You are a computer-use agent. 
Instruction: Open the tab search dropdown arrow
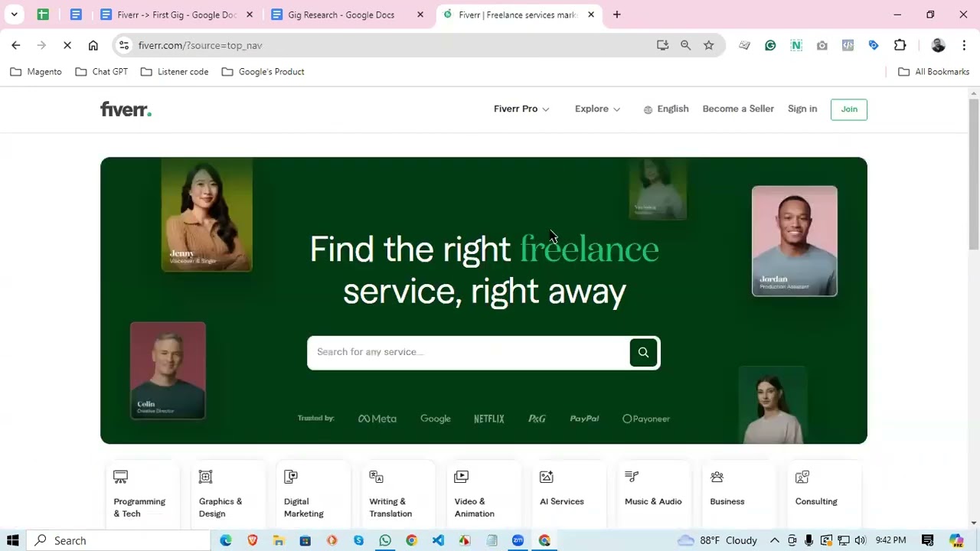(14, 15)
